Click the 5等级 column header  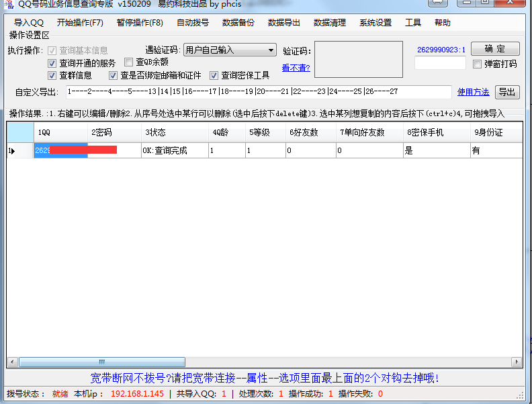[265, 132]
